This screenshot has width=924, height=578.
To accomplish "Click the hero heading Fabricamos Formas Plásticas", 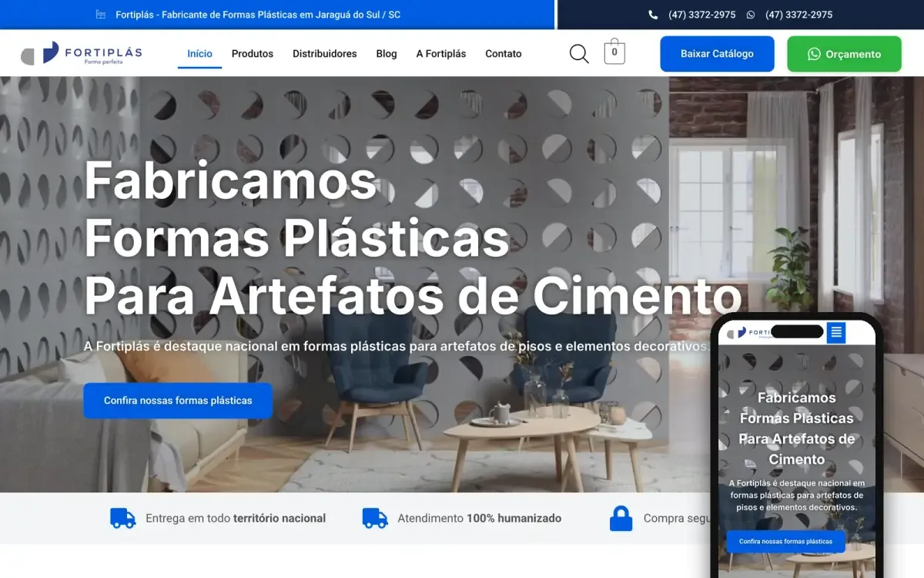I will pos(413,238).
